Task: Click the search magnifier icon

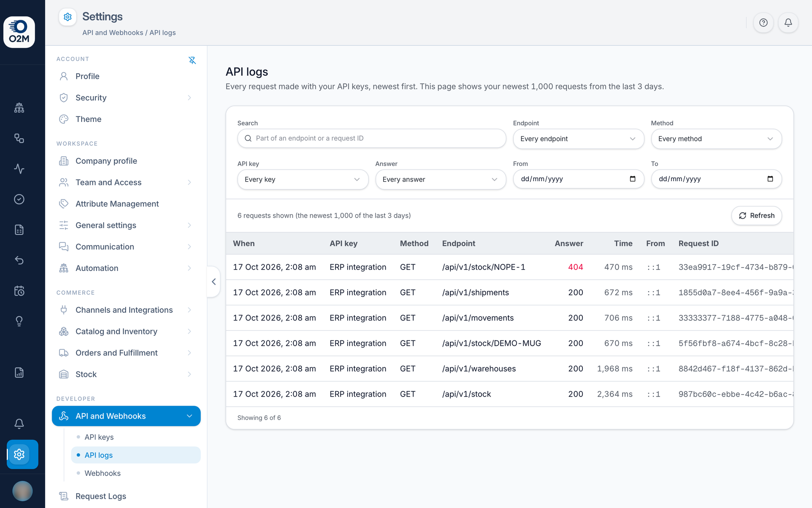Action: click(x=248, y=138)
